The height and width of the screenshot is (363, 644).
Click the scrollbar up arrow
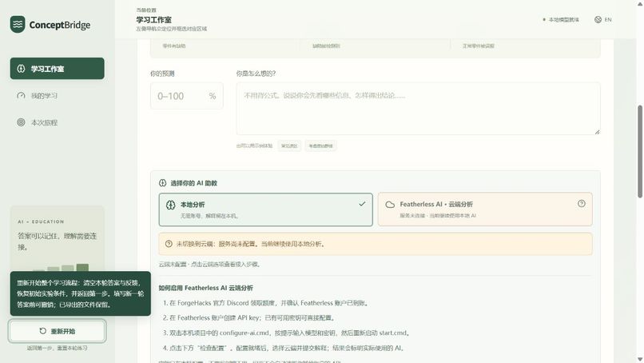pyautogui.click(x=640, y=3)
